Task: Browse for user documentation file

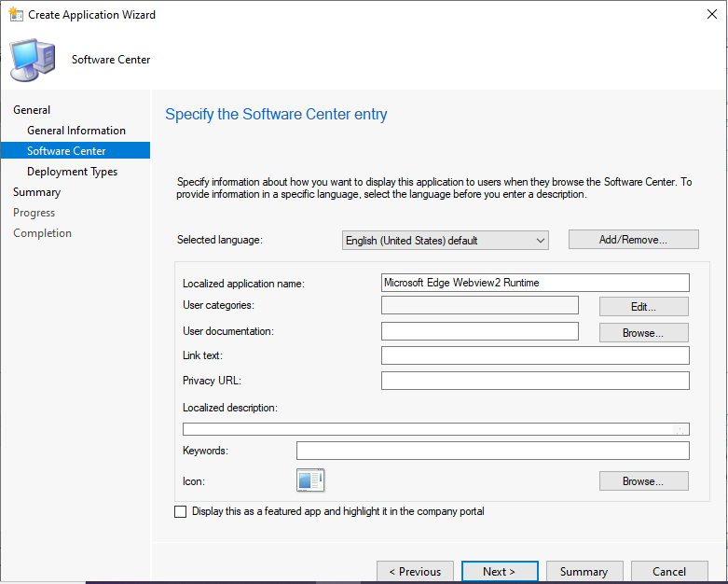Action: [643, 333]
